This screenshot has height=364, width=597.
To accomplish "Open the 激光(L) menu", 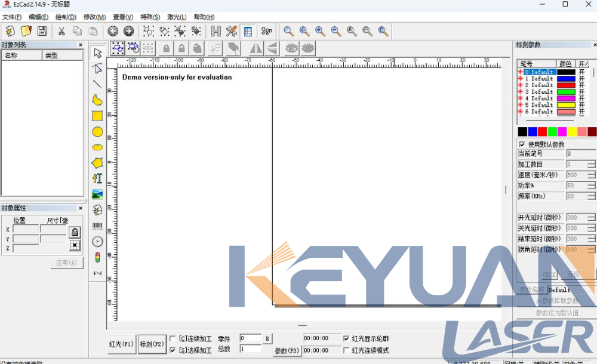I will click(x=177, y=17).
